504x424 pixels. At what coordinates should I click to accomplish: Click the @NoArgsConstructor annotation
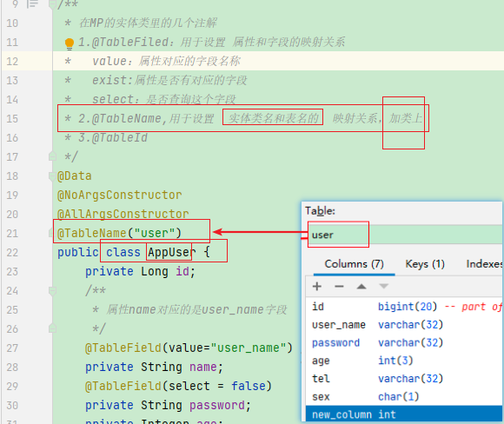point(119,195)
